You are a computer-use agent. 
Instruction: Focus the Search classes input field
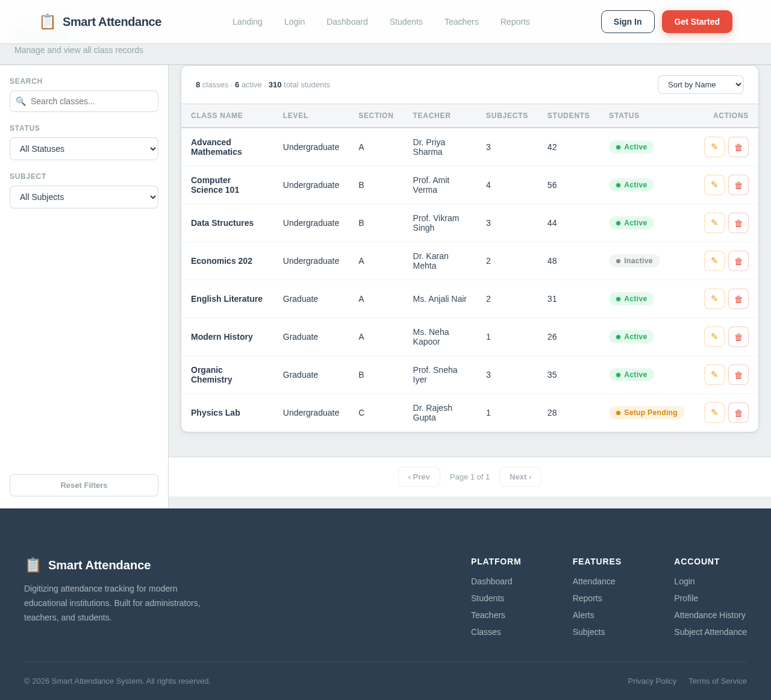point(84,101)
